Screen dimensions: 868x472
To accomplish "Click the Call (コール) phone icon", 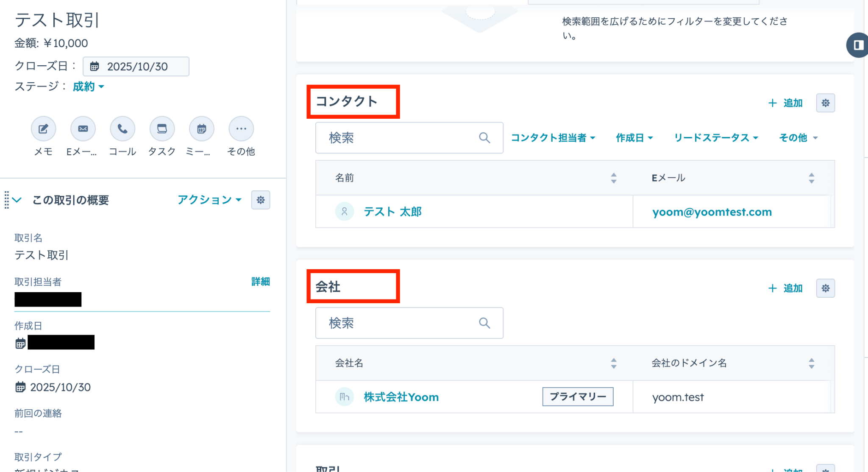I will coord(122,128).
